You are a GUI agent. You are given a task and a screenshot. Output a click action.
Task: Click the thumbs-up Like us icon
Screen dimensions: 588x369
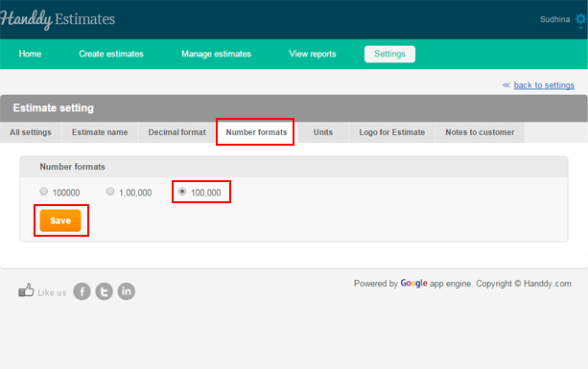26,290
